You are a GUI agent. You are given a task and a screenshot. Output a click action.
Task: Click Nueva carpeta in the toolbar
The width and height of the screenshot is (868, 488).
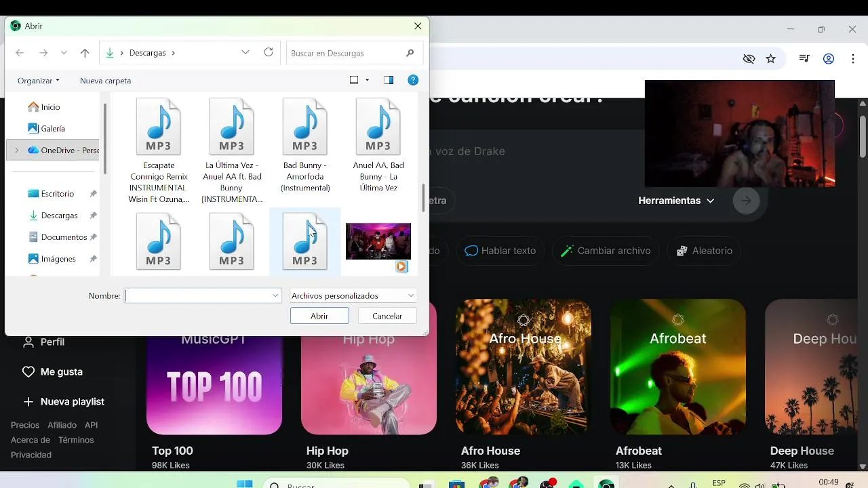point(105,81)
